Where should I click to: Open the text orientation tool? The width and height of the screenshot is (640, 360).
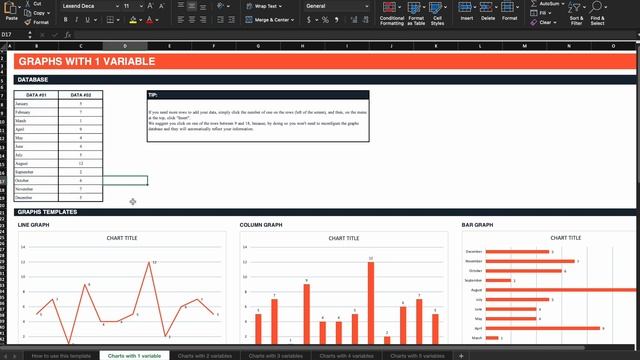(x=221, y=6)
